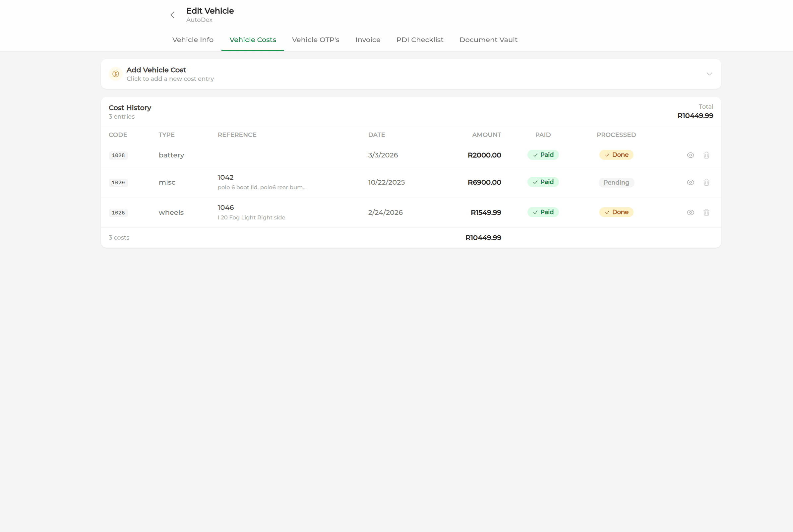Click the reference 1042 entry
Image resolution: width=793 pixels, height=532 pixels.
(x=226, y=177)
